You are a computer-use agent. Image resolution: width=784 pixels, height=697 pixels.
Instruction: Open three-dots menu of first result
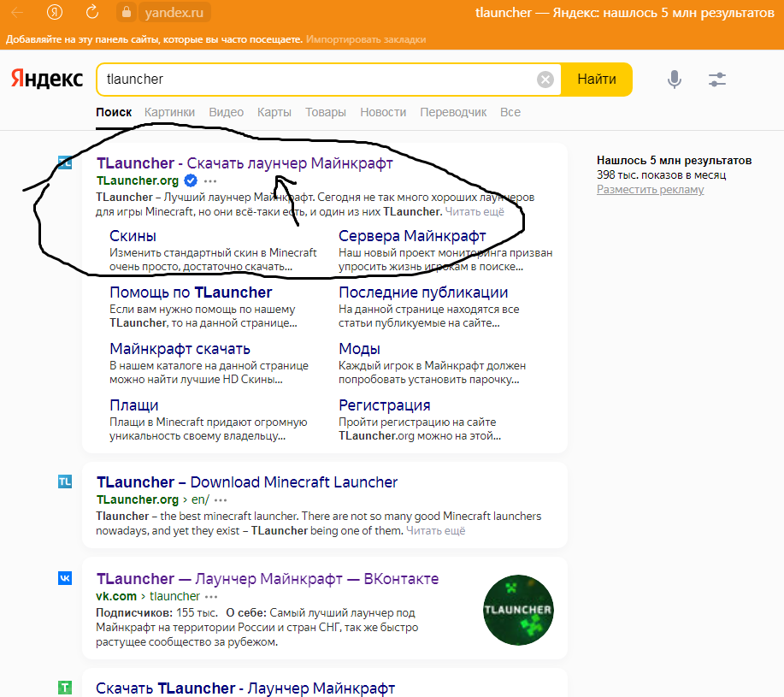coord(210,181)
